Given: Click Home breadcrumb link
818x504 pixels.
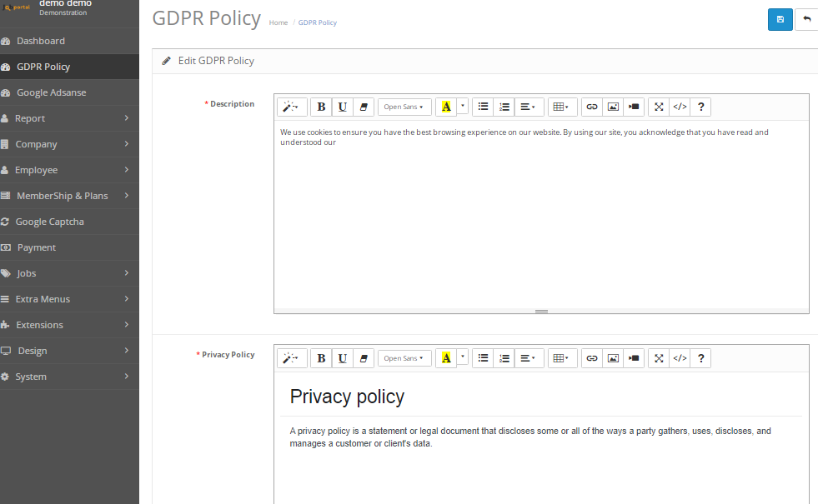Looking at the screenshot, I should tap(279, 22).
